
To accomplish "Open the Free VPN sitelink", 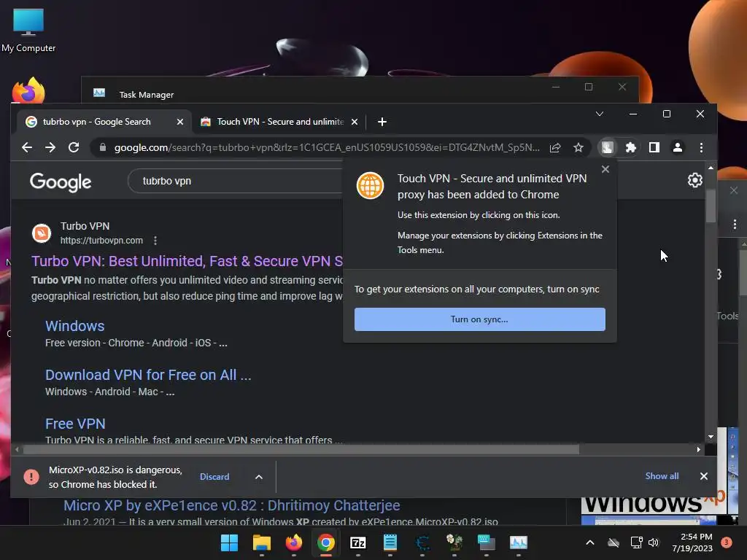I will coord(75,424).
